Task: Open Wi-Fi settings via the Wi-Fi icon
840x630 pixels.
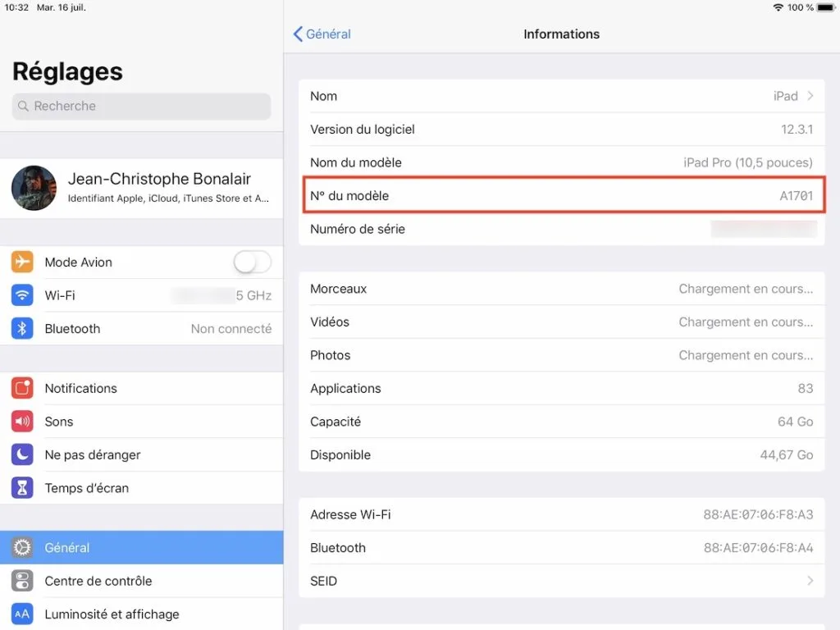Action: [21, 295]
